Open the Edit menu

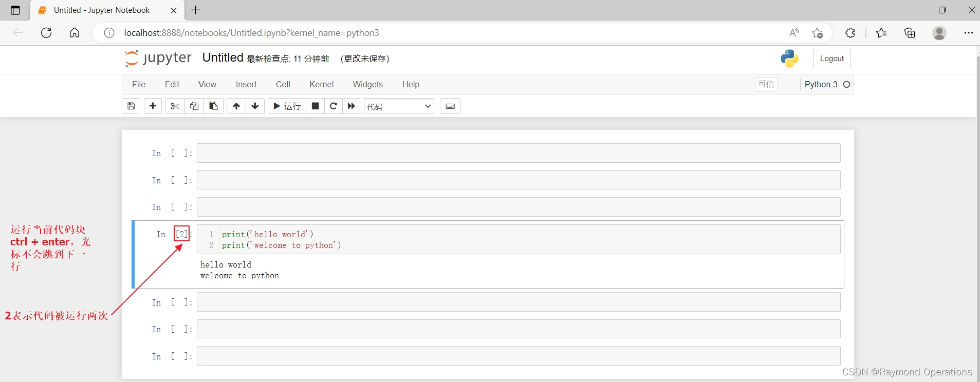pos(172,84)
